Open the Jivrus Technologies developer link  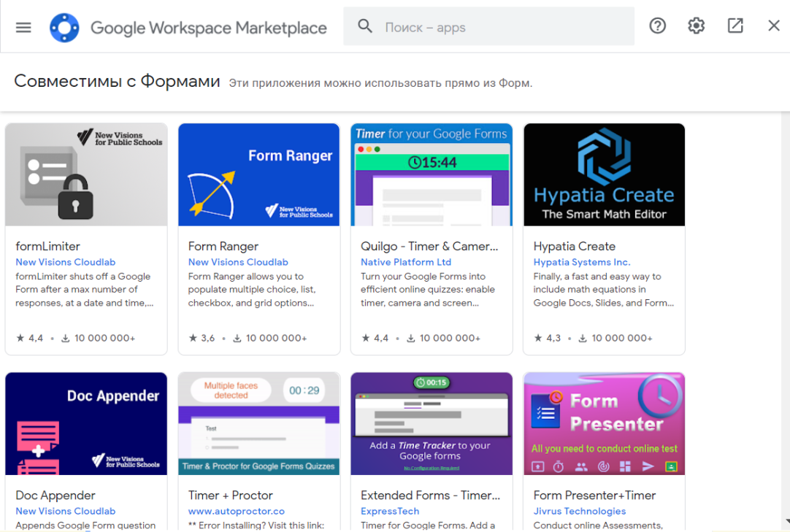point(580,511)
